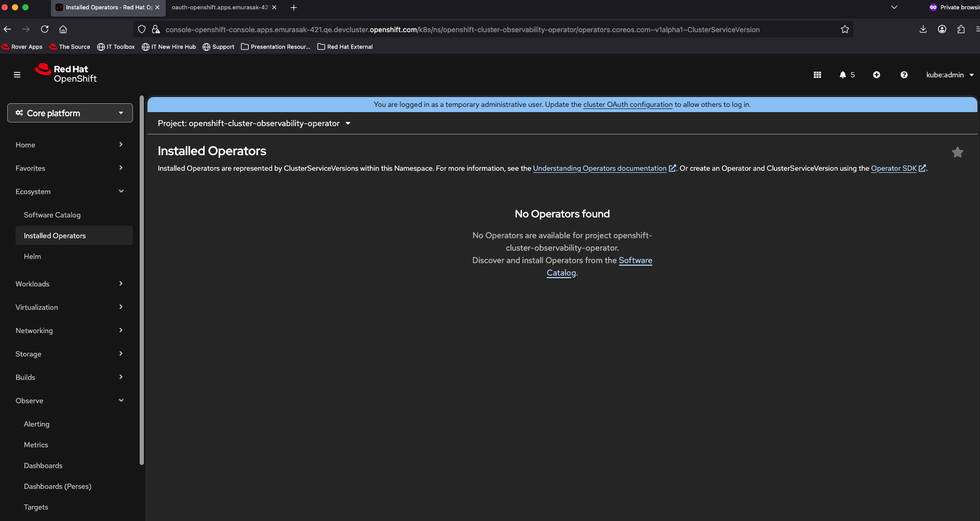
Task: Open the quick create plus menu
Action: click(x=877, y=75)
